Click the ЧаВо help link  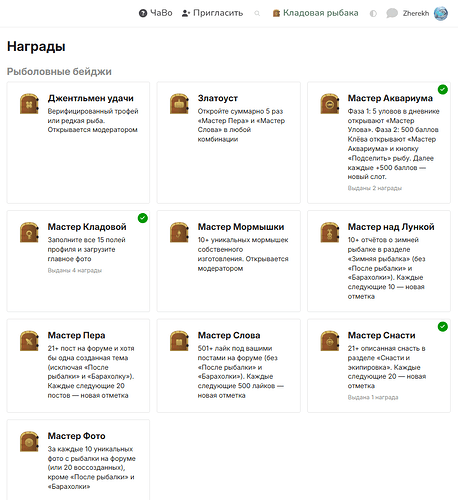click(156, 13)
